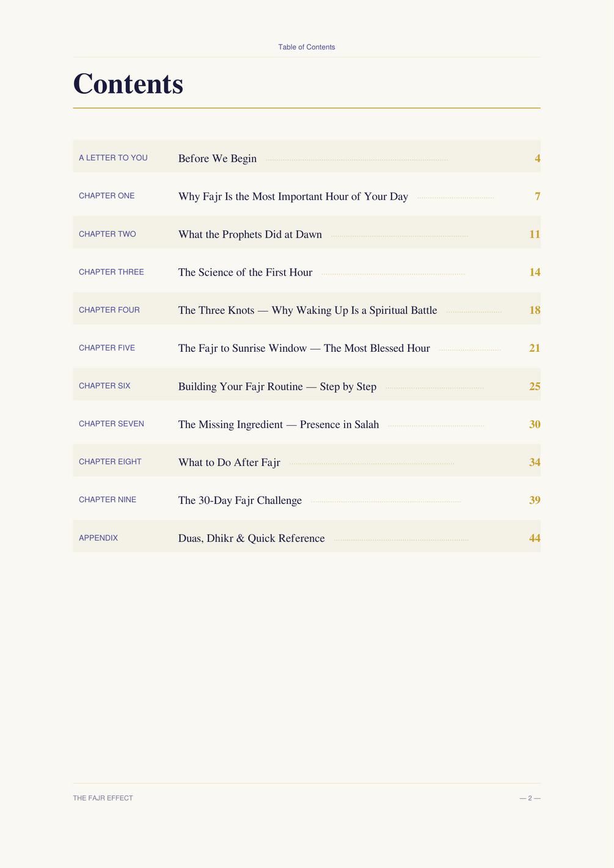Open 'Duas, Dhikr & Quick Reference' appendix
Screen dimensions: 614x868
click(252, 538)
